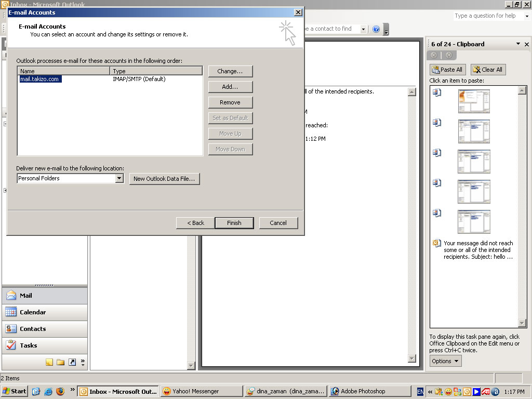Click the Finish button
This screenshot has height=399, width=532.
click(x=234, y=223)
